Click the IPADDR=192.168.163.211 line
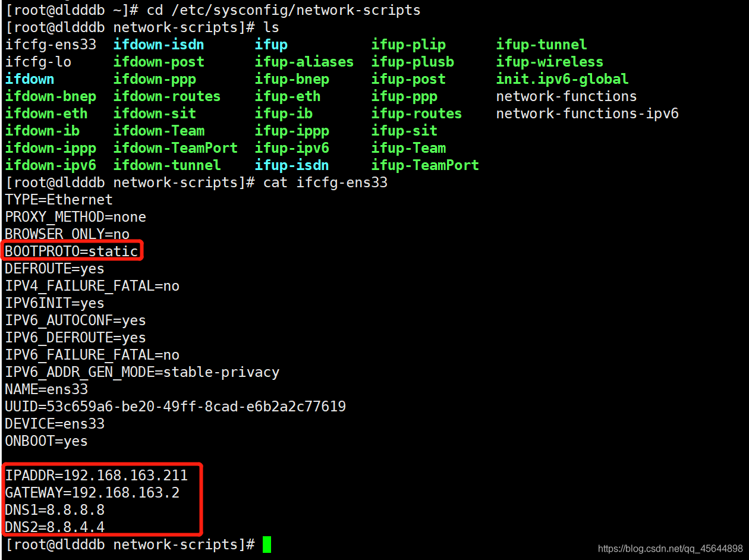749x560 pixels. (96, 476)
